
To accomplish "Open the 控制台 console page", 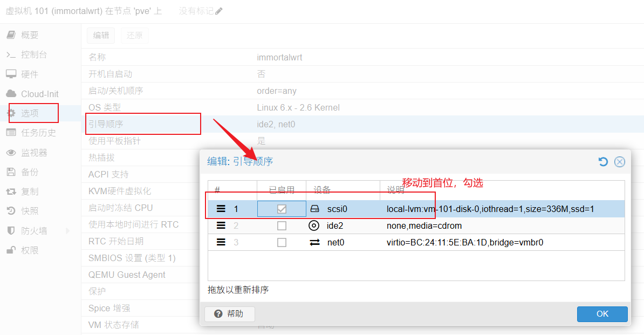I will point(40,54).
